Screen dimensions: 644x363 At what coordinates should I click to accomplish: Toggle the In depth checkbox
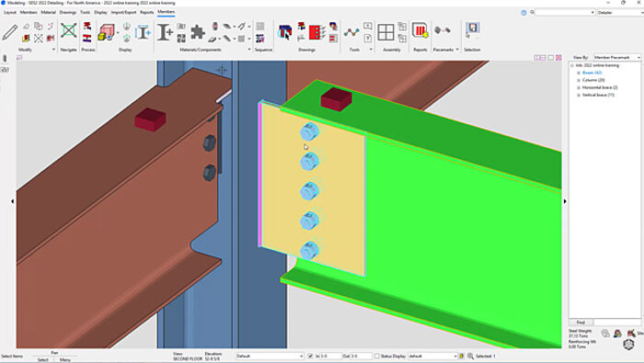click(x=311, y=356)
